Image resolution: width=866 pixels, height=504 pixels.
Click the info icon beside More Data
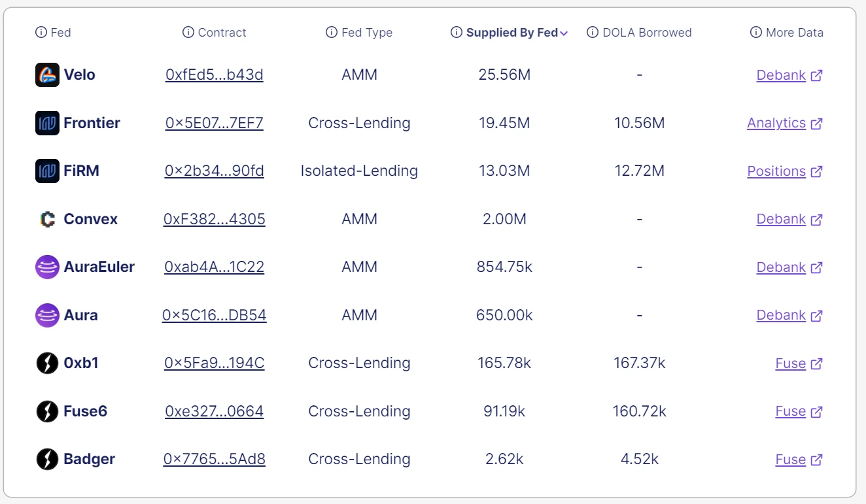(756, 33)
